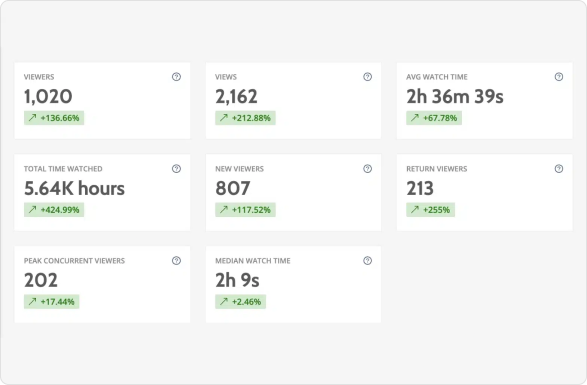The height and width of the screenshot is (385, 587).
Task: Select the +17.44% peak viewers badge
Action: (x=52, y=301)
